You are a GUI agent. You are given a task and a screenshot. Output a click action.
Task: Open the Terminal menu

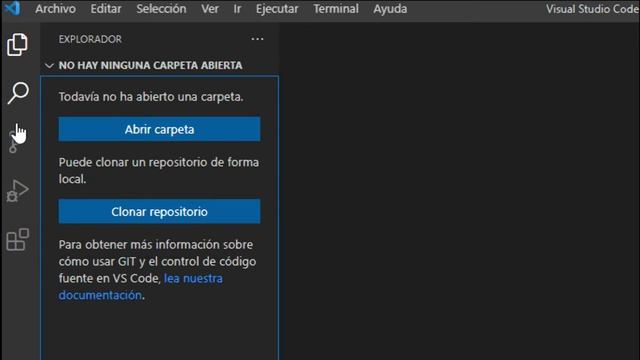click(336, 9)
